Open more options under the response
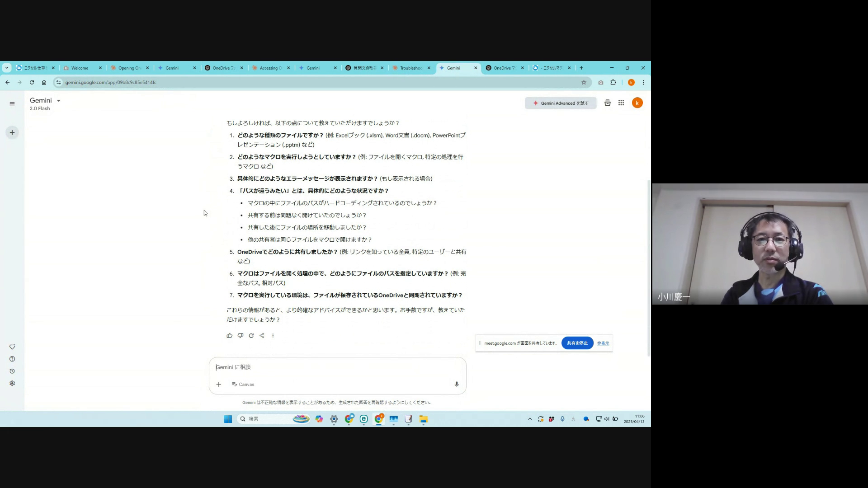The image size is (868, 488). (x=273, y=336)
